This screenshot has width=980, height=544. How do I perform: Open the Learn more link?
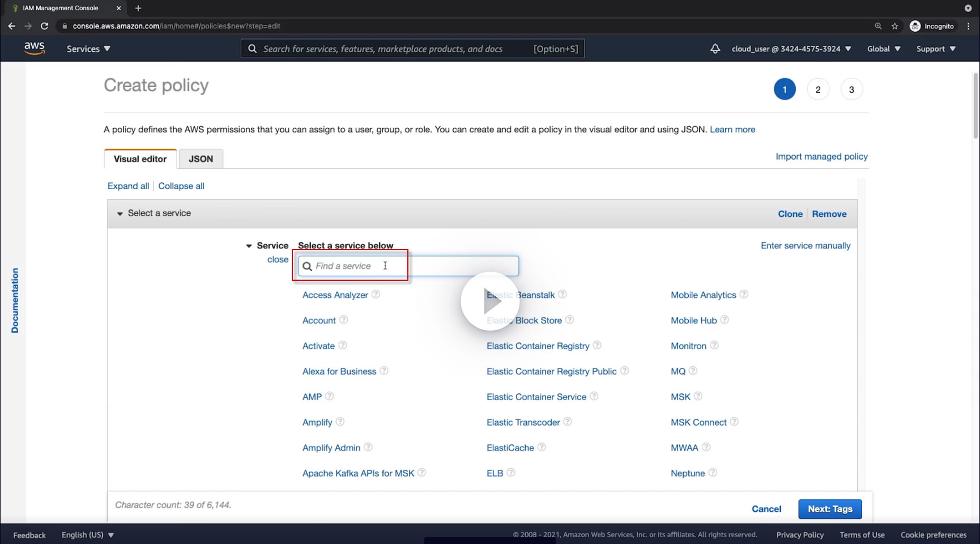732,130
